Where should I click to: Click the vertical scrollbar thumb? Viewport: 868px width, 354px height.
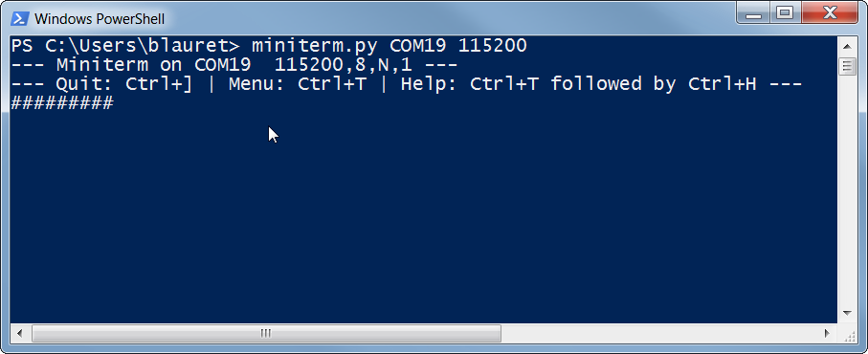click(x=847, y=66)
